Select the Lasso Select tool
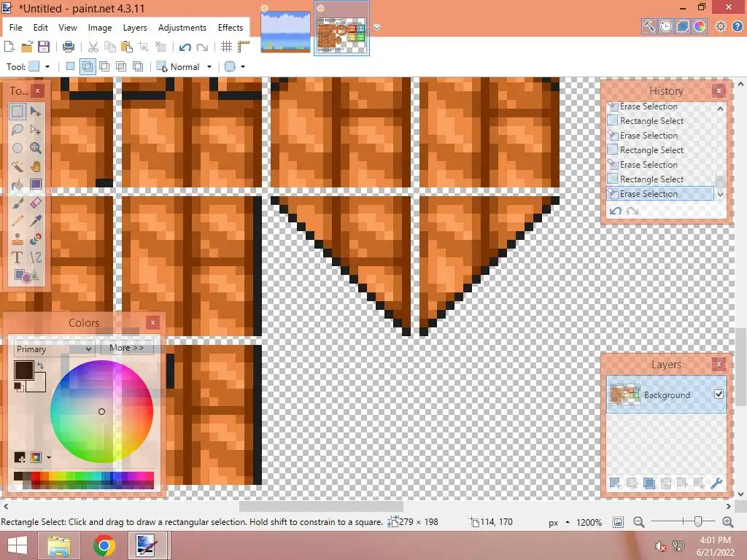The height and width of the screenshot is (560, 747). click(x=18, y=130)
